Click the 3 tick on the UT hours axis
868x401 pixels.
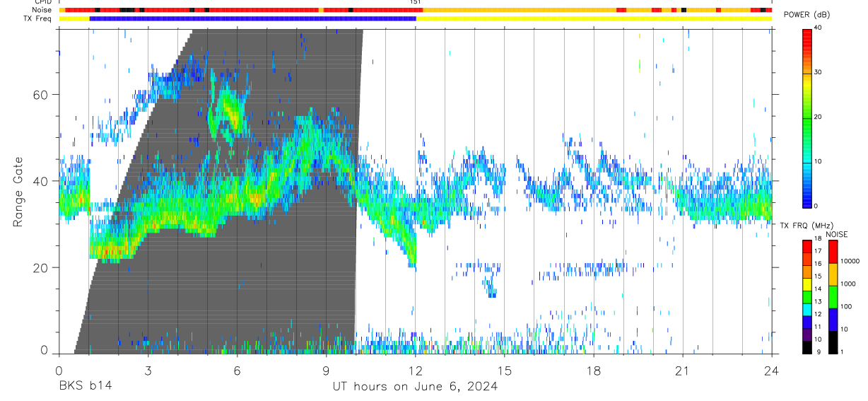[148, 370]
